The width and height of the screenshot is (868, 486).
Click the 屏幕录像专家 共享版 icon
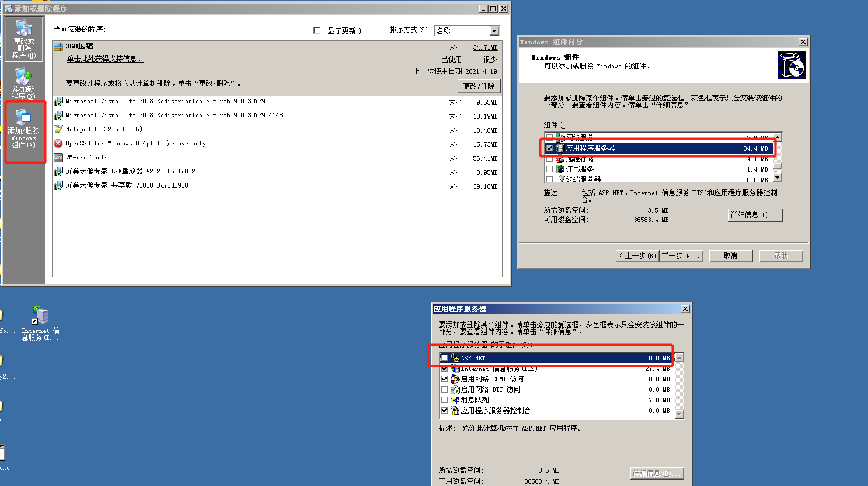[58, 186]
